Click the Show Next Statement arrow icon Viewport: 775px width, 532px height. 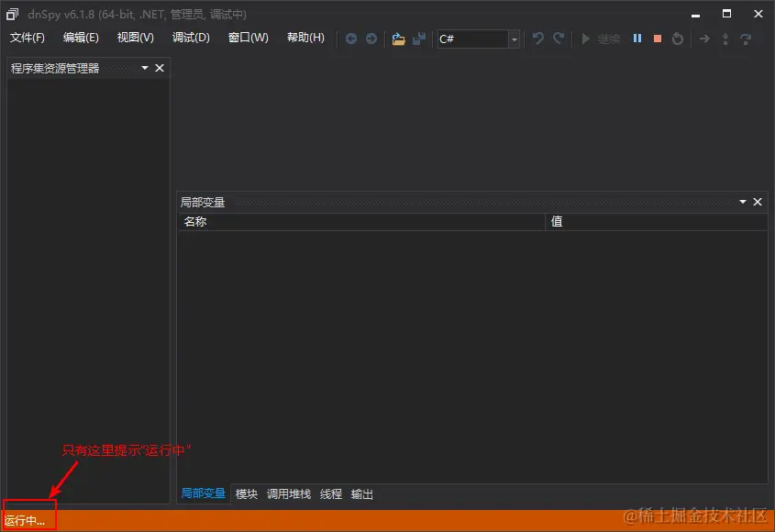coord(704,39)
